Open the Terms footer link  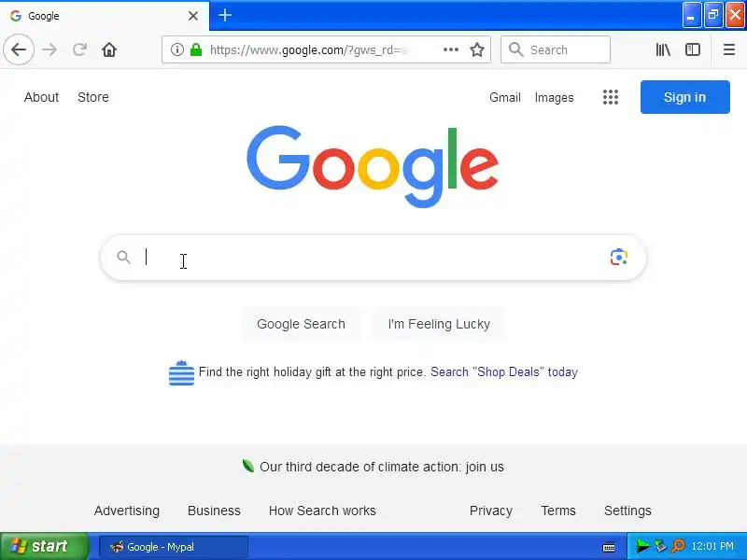pos(558,511)
